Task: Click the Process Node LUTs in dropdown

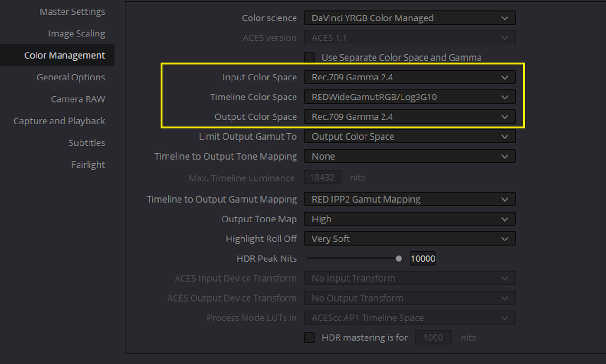Action: [410, 318]
